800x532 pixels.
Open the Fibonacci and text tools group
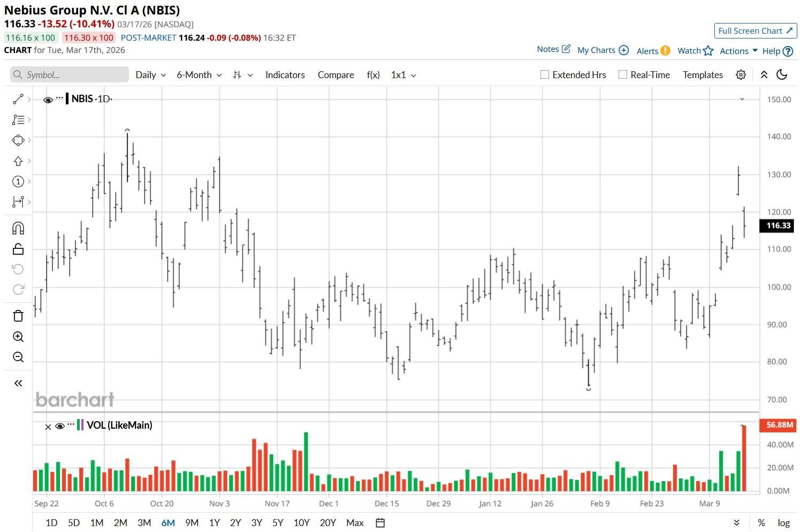pos(18,120)
